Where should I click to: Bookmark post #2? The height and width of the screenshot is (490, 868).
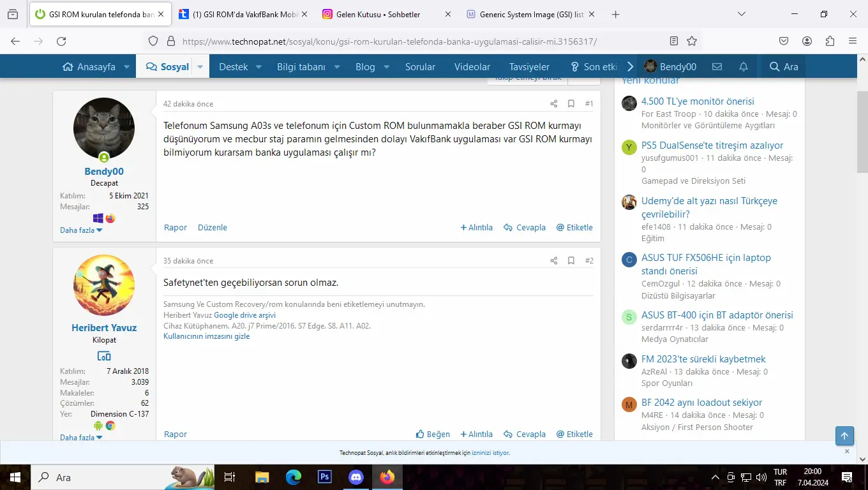coord(571,260)
